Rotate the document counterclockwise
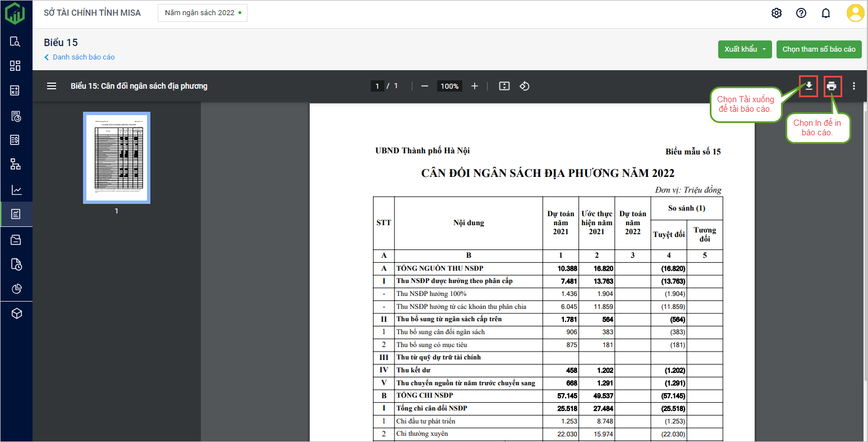 coord(525,86)
